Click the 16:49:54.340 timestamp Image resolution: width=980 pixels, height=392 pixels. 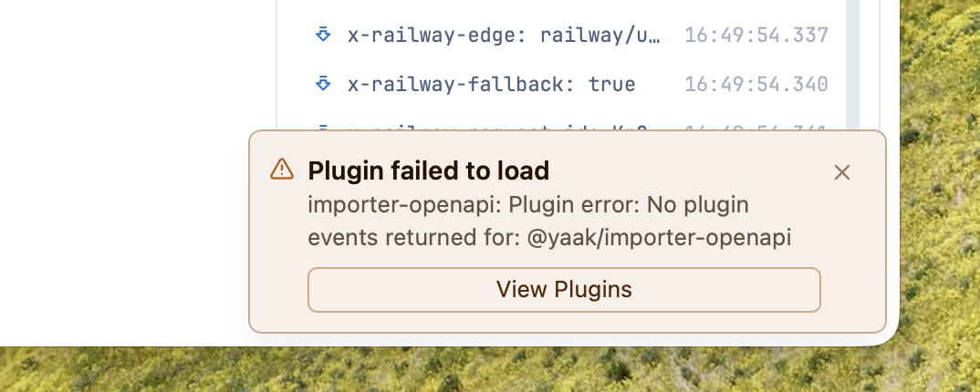coord(756,85)
